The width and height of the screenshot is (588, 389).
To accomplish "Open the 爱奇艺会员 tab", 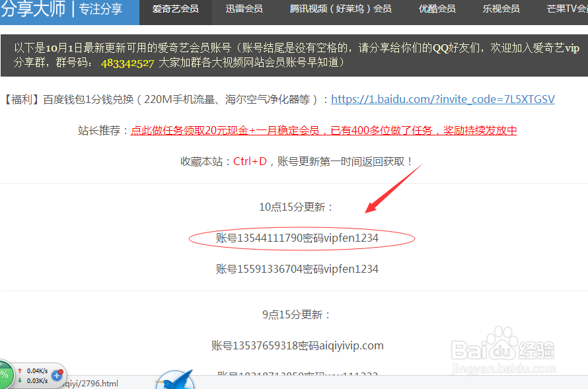I will pyautogui.click(x=176, y=9).
